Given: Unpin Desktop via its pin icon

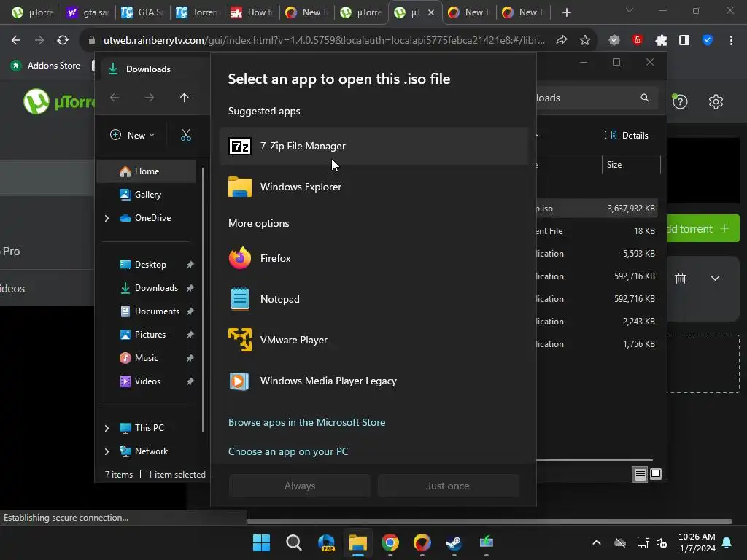Looking at the screenshot, I should pyautogui.click(x=190, y=264).
